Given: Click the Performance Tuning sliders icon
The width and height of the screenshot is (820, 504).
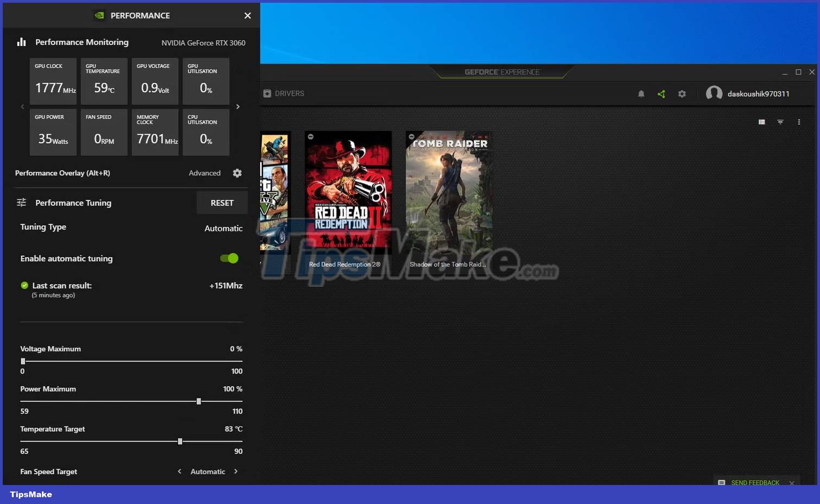Looking at the screenshot, I should 22,203.
